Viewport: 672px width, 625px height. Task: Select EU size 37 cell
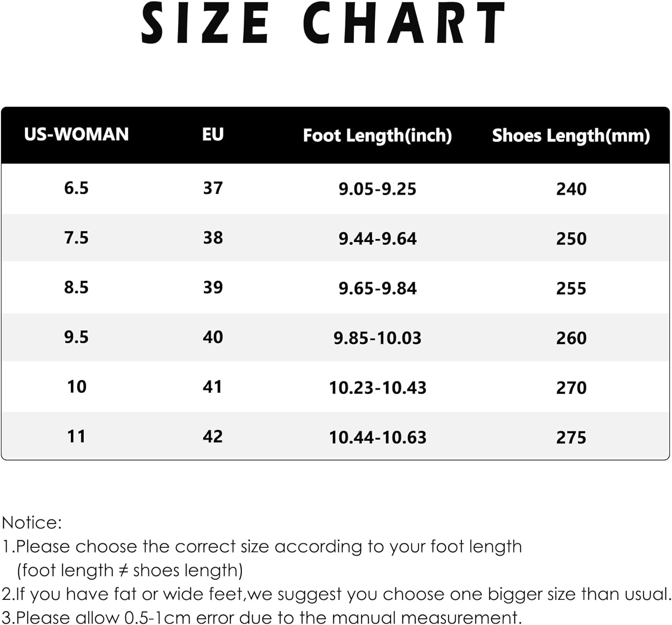click(213, 188)
